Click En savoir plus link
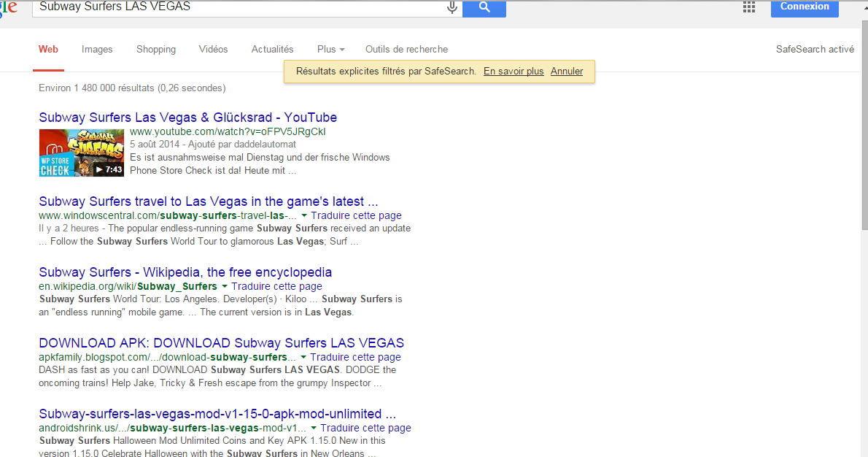Viewport: 868px width, 457px height. (514, 72)
